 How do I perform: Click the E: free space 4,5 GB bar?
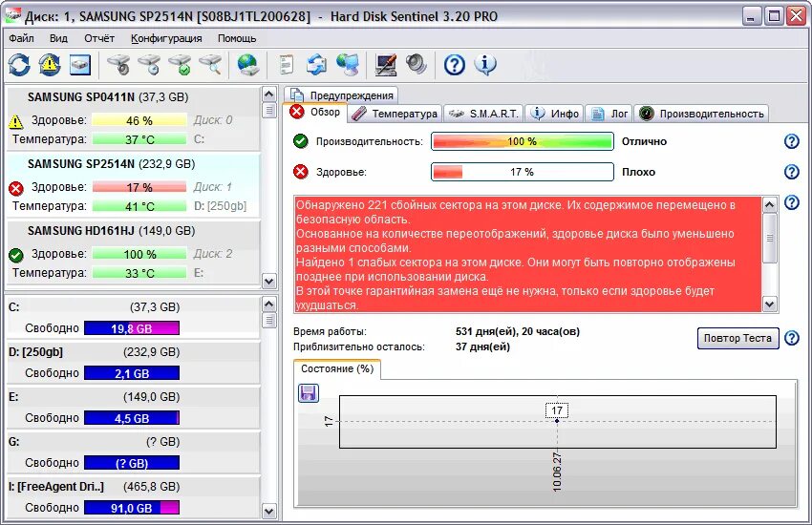tap(132, 418)
